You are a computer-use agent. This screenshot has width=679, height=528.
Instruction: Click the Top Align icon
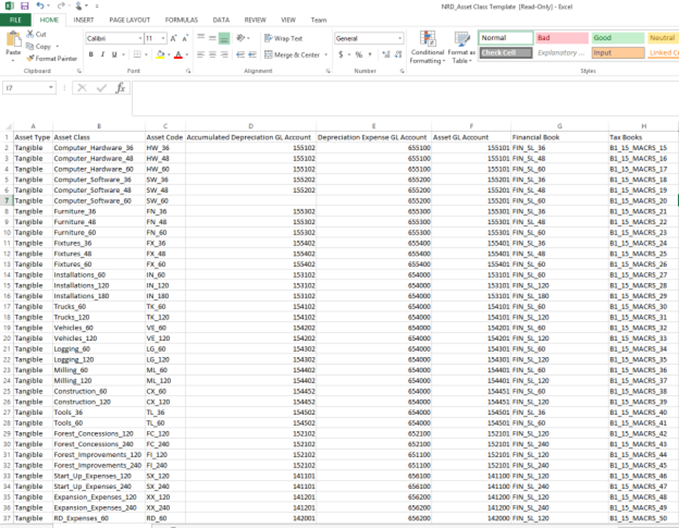200,38
